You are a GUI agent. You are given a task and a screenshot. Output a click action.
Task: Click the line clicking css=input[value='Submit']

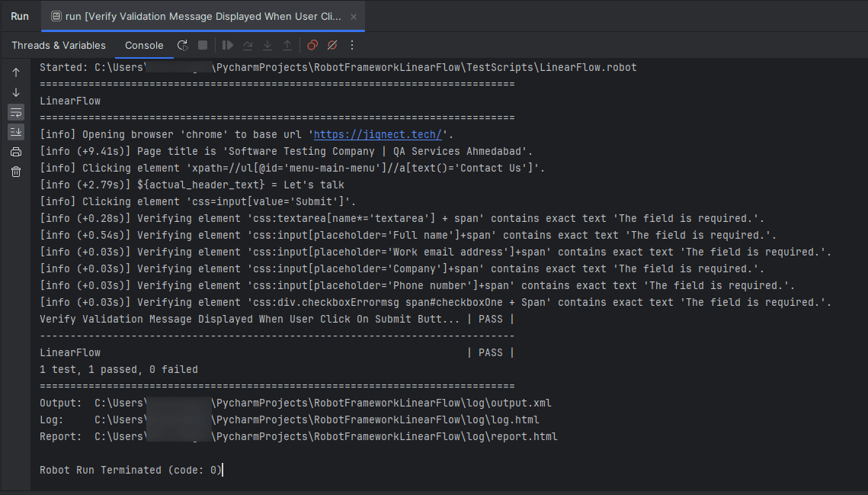pos(198,202)
